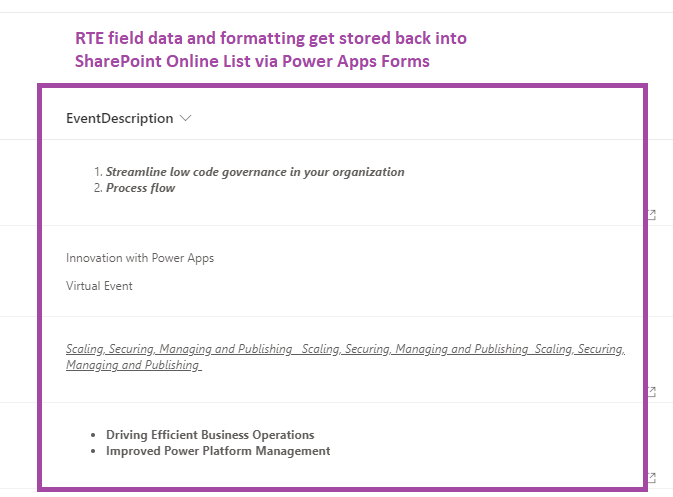Select the 'Improved Power Platform Management' bullet

[218, 451]
